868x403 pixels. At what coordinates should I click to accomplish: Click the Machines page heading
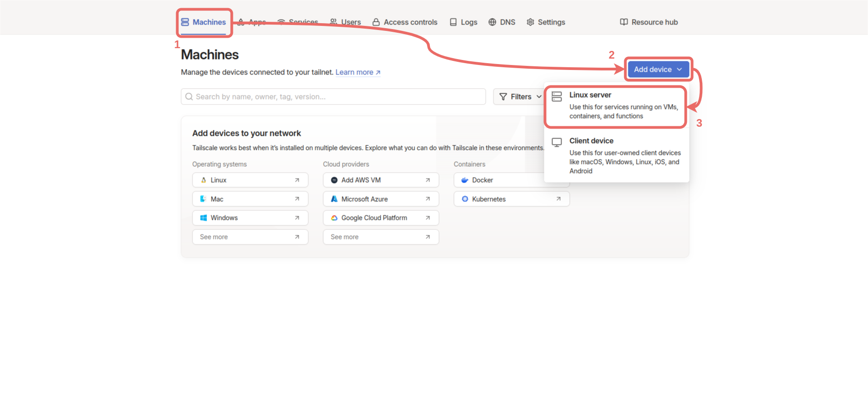pos(210,55)
